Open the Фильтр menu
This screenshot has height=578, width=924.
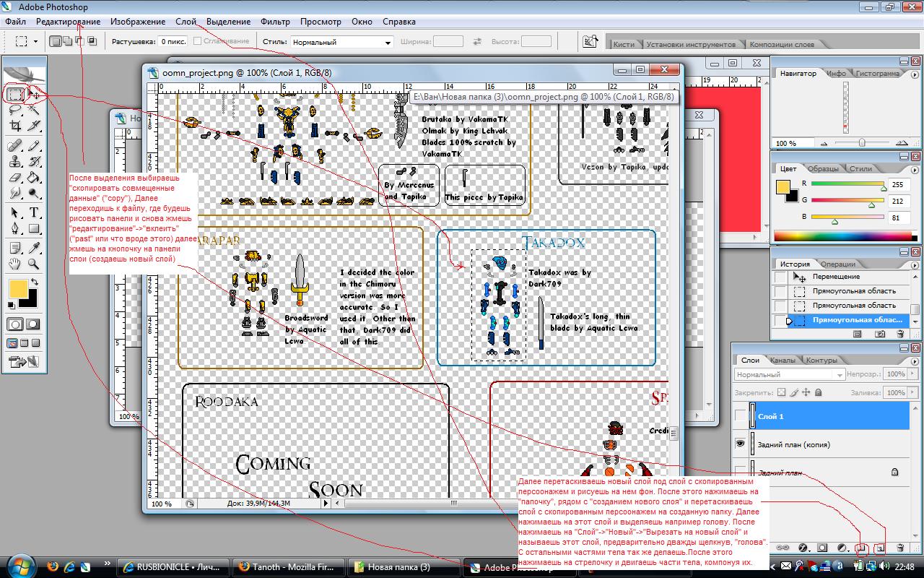click(x=275, y=22)
